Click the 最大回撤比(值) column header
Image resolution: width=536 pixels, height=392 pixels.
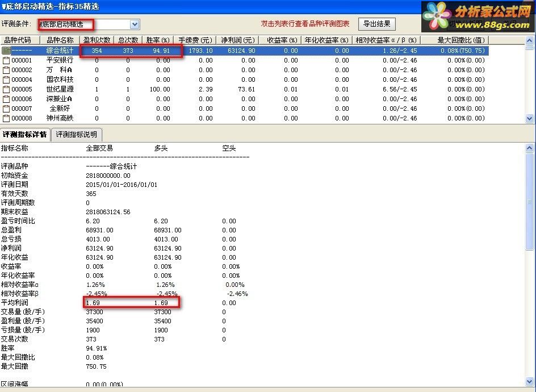[x=455, y=40]
